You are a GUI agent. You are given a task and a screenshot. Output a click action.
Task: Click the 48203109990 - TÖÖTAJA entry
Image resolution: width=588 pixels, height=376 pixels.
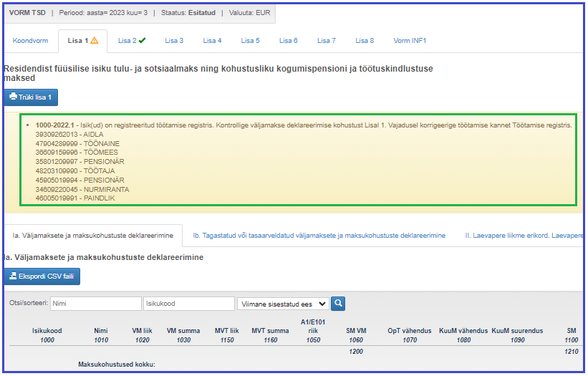75,171
